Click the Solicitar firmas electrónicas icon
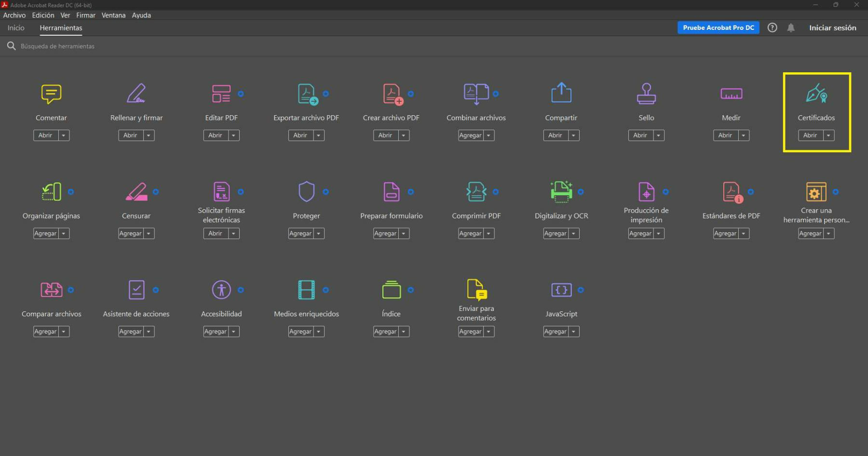 [x=221, y=191]
